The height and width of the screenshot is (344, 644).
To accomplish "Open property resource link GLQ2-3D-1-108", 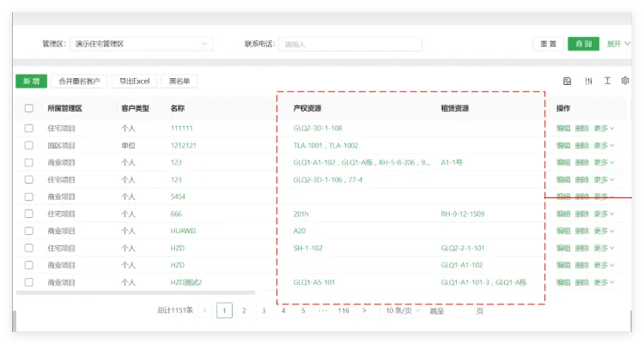I will [x=318, y=129].
